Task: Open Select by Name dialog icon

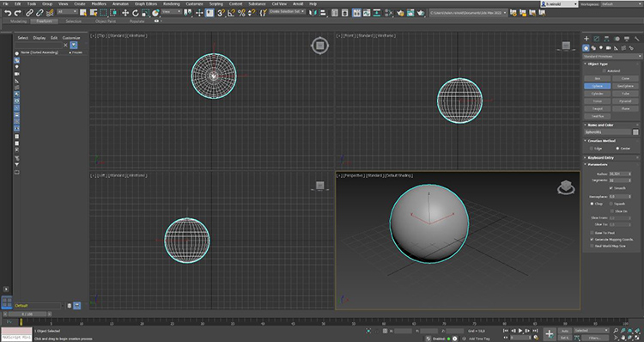Action: (94, 13)
